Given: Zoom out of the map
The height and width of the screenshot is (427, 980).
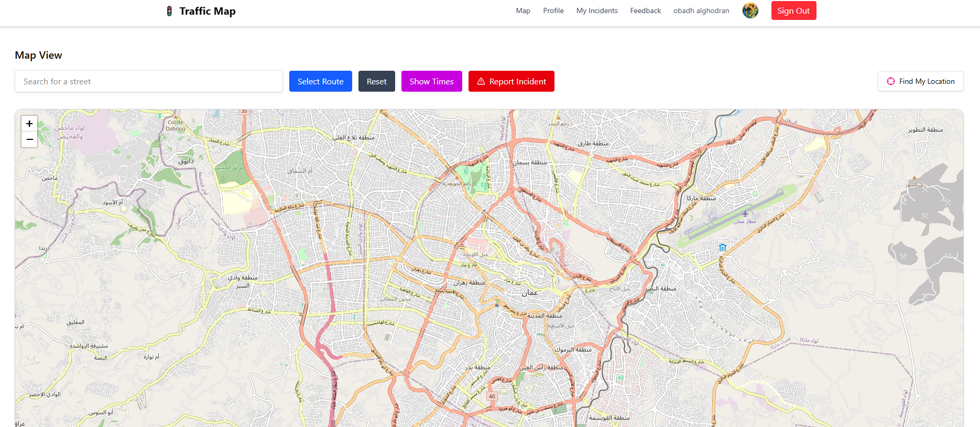Looking at the screenshot, I should [29, 139].
